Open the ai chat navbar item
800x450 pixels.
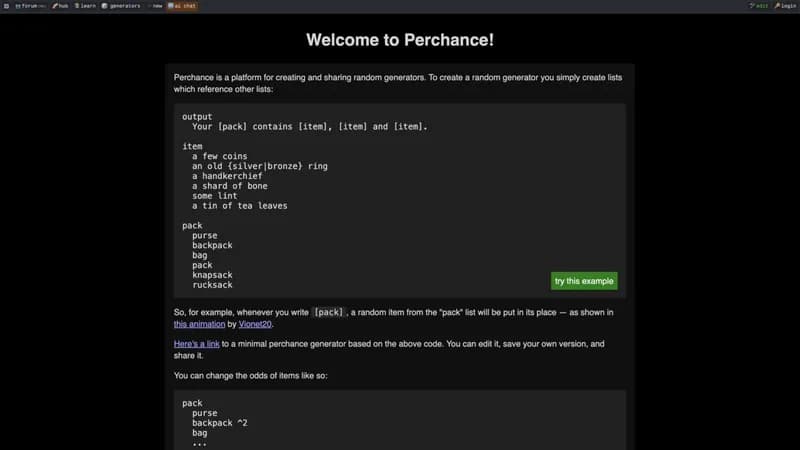point(182,6)
